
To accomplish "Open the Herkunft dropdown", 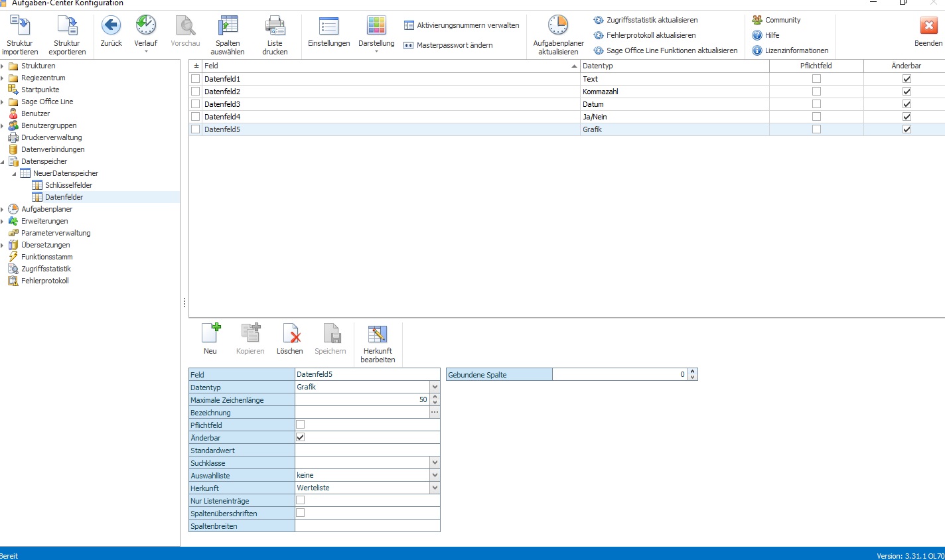I will click(435, 488).
